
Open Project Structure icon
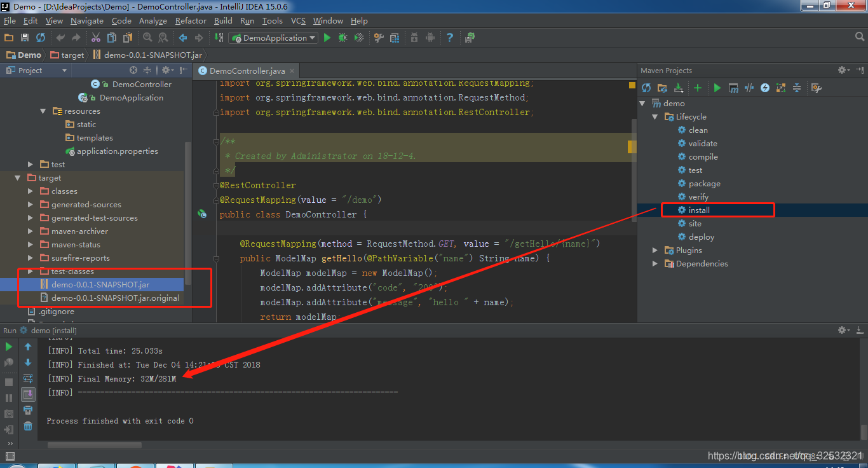click(394, 38)
